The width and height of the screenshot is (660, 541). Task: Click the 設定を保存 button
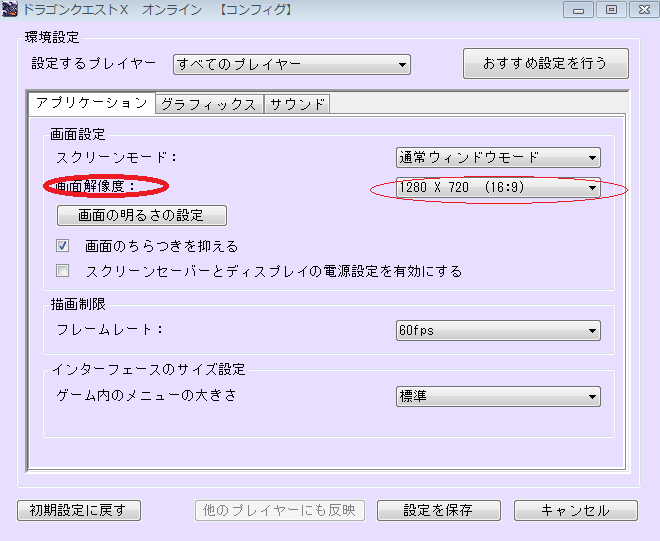pos(439,510)
